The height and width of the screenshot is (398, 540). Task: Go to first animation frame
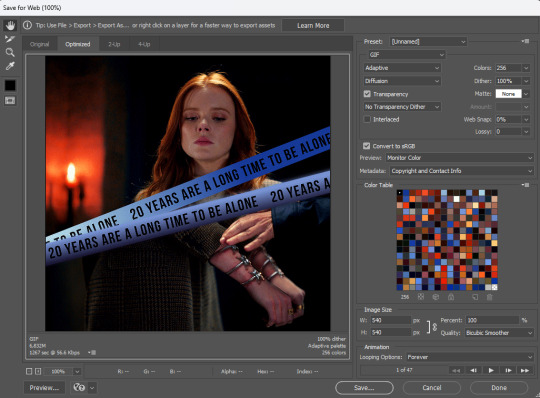pos(456,370)
